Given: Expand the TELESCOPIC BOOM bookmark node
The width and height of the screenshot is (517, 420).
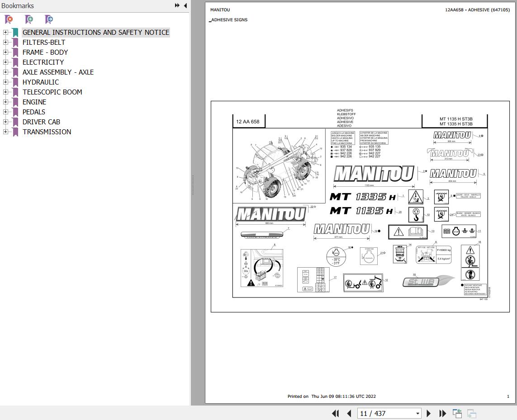Looking at the screenshot, I should 5,92.
